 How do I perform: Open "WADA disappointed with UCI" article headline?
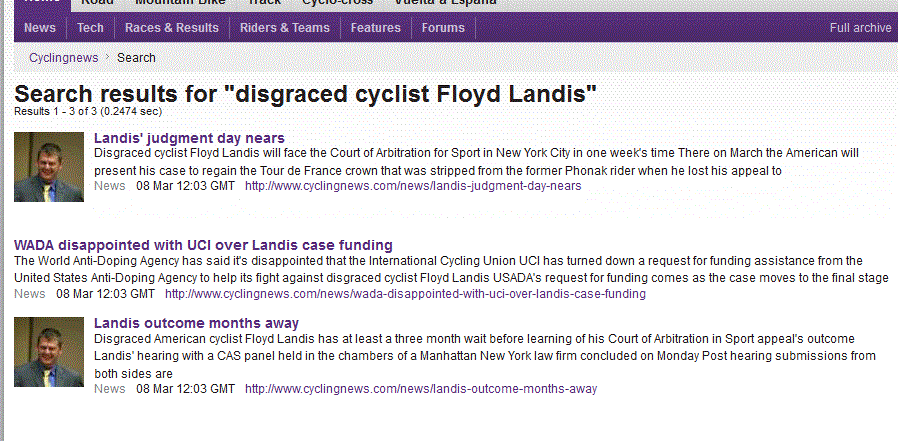point(203,245)
